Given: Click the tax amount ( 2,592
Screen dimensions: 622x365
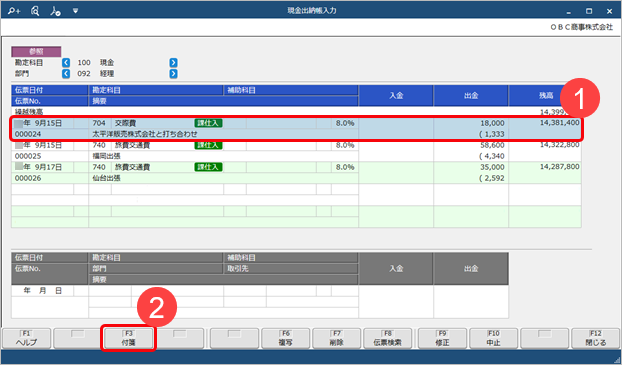Looking at the screenshot, I should (x=492, y=179).
